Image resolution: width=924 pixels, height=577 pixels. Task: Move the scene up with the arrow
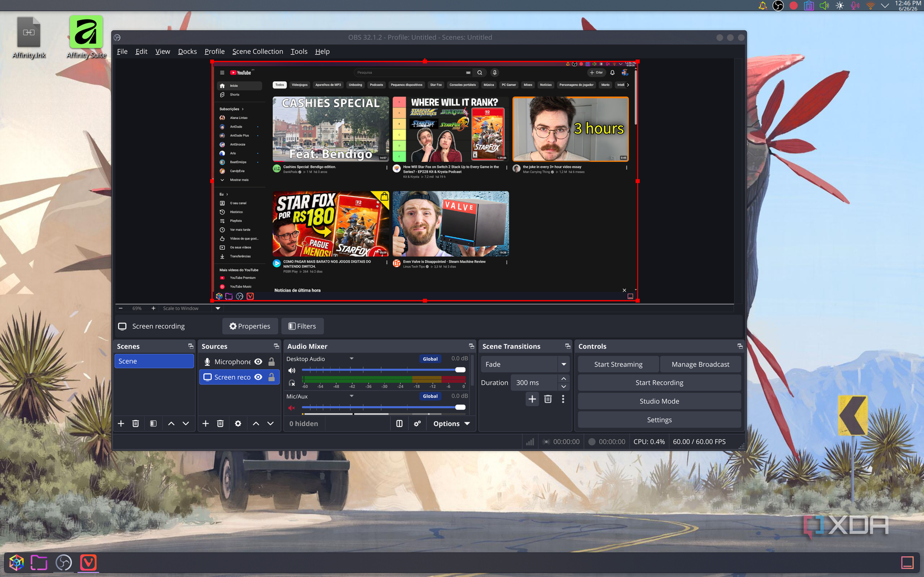click(x=171, y=424)
